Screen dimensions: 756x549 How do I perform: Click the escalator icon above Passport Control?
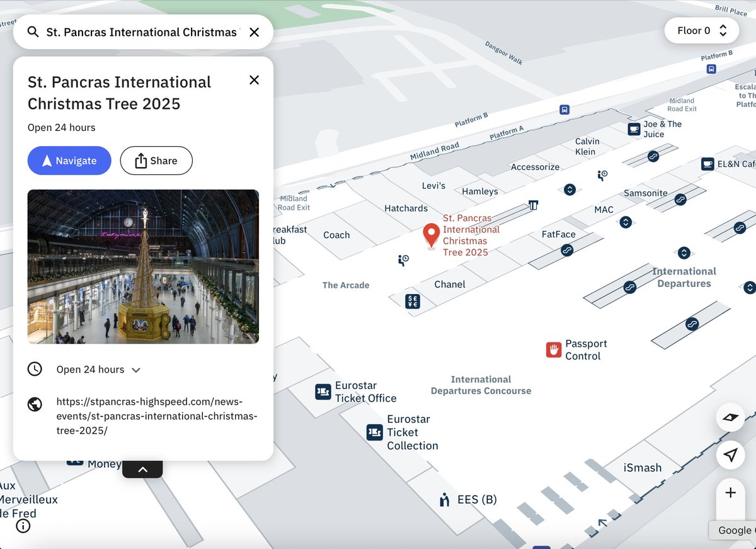(692, 325)
